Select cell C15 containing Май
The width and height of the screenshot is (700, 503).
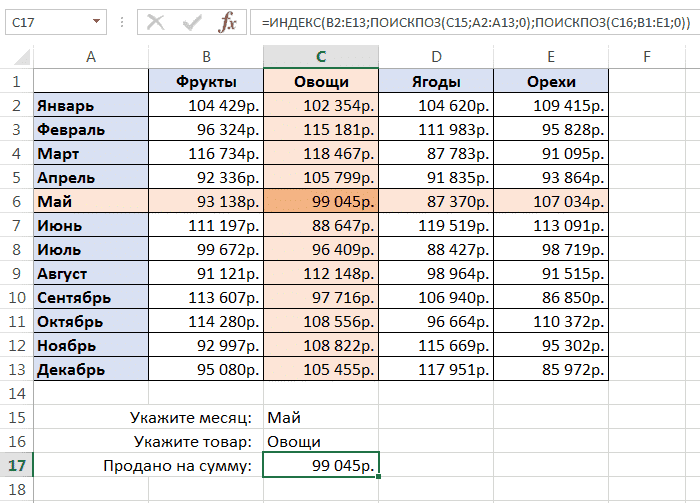click(321, 417)
